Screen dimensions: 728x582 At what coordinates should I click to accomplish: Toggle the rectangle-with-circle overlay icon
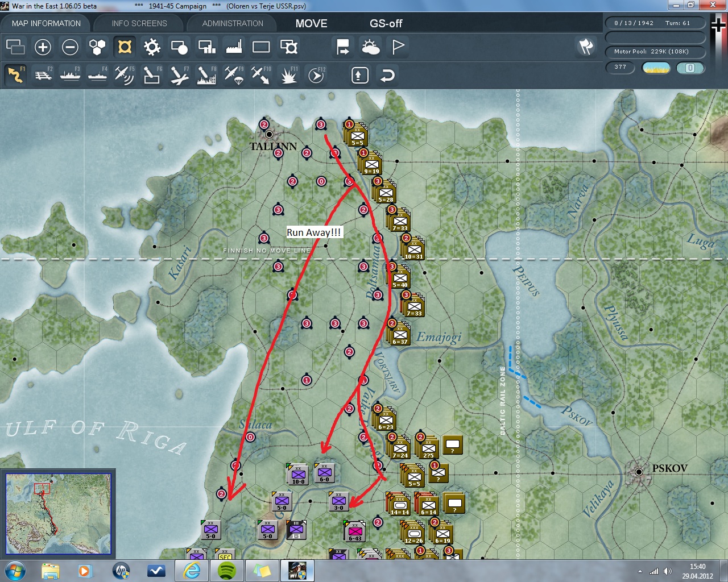click(x=179, y=47)
